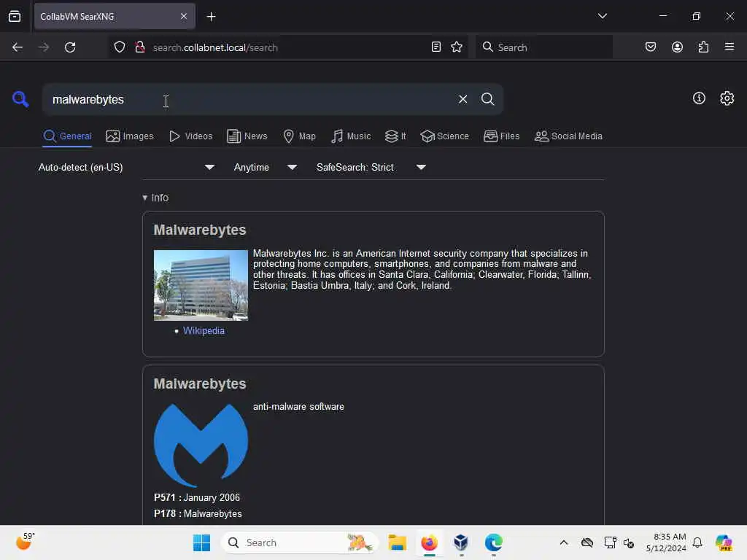Switch to the Images category tab
This screenshot has height=560, width=747.
pyautogui.click(x=130, y=136)
